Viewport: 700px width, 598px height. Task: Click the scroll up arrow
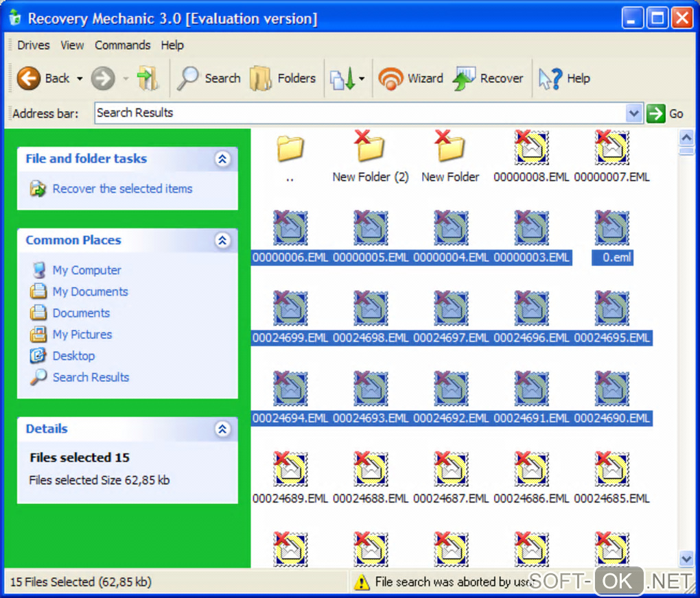pos(686,137)
